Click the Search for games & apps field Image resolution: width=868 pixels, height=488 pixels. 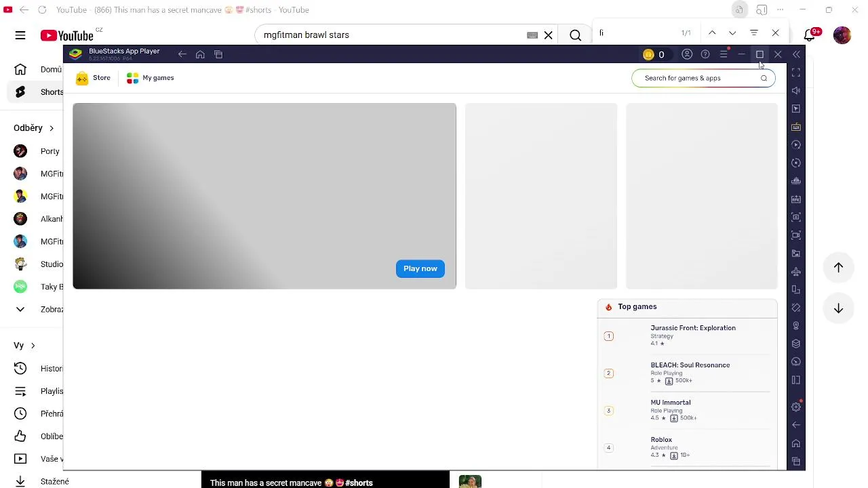click(703, 78)
